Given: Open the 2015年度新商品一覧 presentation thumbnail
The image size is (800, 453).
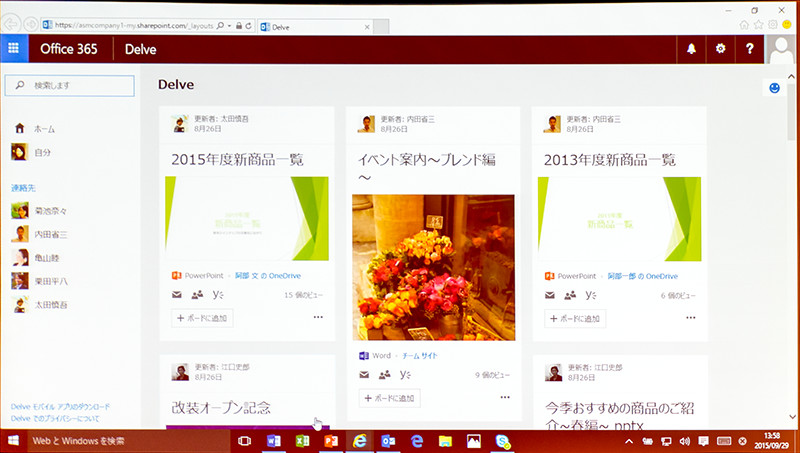Looking at the screenshot, I should coord(247,218).
